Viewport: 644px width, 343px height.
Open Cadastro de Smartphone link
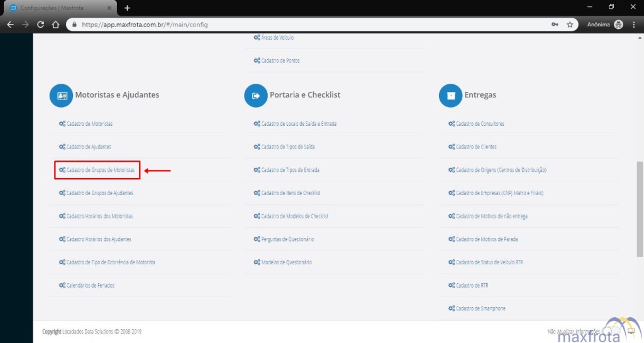pyautogui.click(x=480, y=309)
